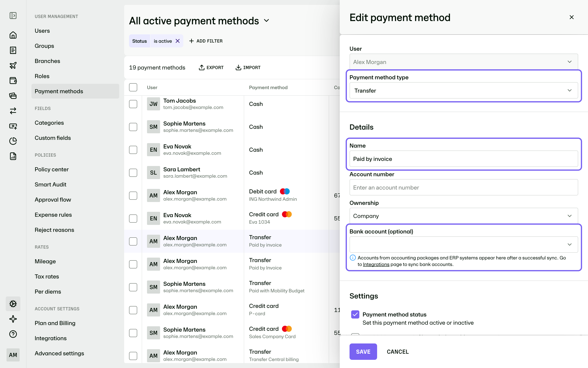588x368 pixels.
Task: Click the IMPORT button
Action: 248,67
